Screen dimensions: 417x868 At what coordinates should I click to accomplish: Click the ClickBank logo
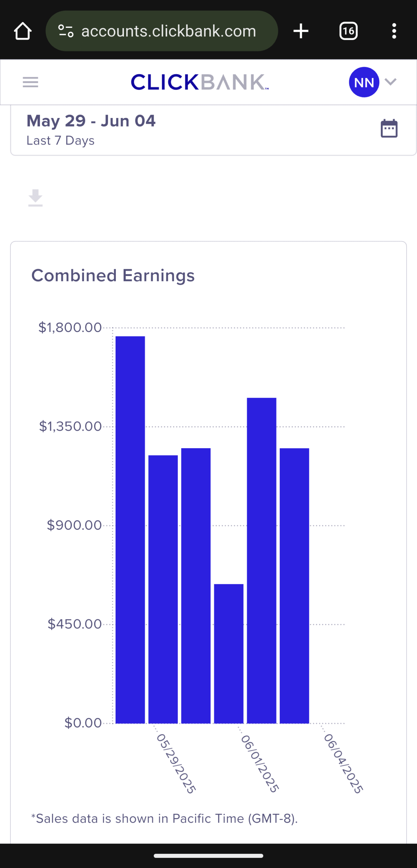[x=200, y=82]
